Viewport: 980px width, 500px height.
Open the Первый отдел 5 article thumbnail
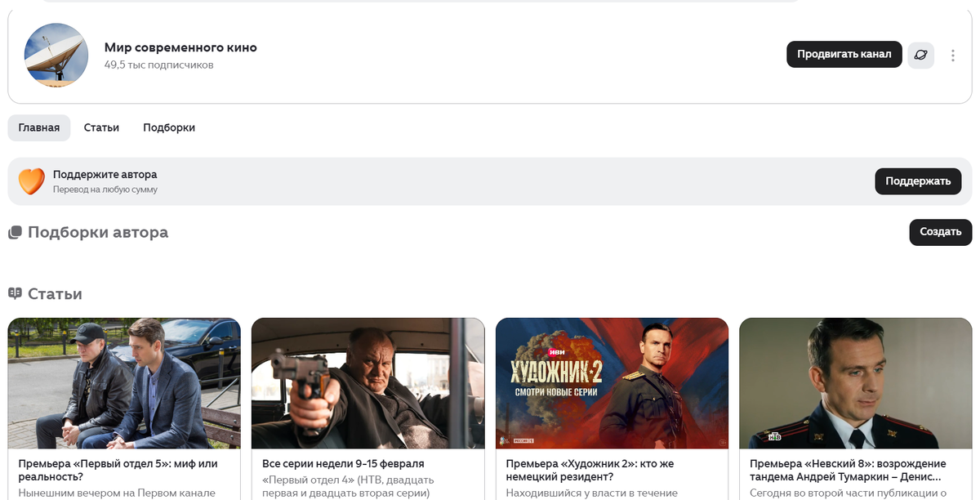coord(124,383)
